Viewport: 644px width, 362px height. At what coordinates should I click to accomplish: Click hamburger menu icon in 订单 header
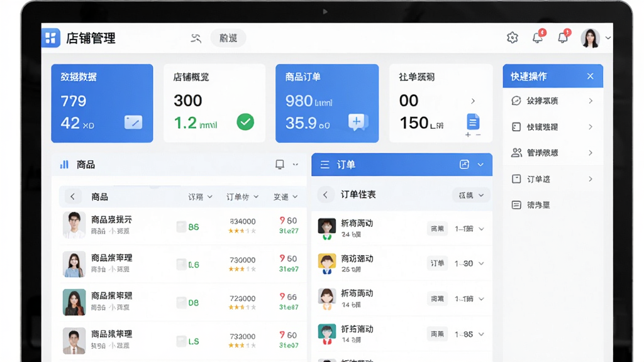pyautogui.click(x=325, y=165)
